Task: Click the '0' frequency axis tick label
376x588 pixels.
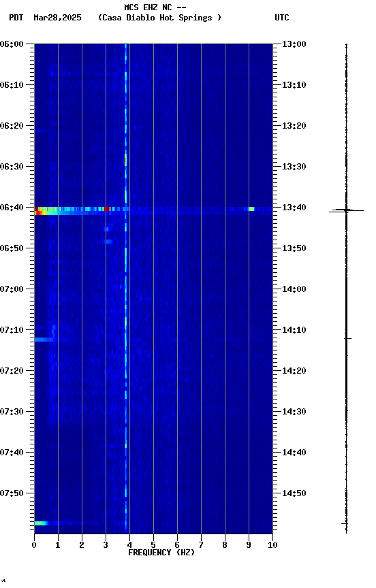Action: pos(34,545)
